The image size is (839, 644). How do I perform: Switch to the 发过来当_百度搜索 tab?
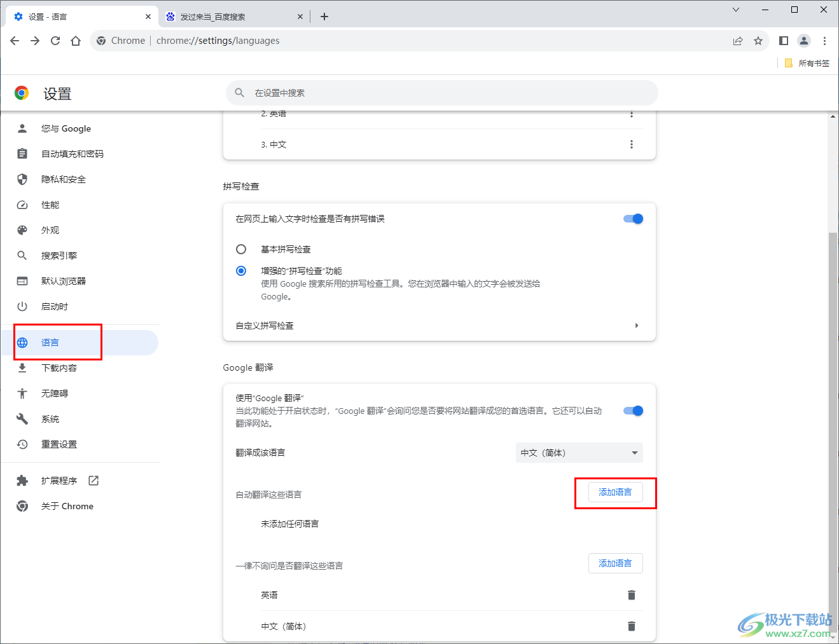click(233, 17)
